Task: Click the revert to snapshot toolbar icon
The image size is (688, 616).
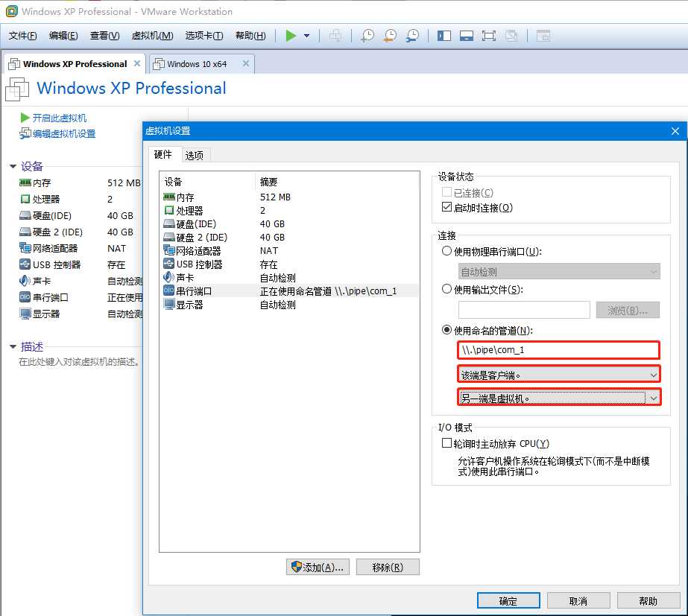Action: tap(390, 36)
